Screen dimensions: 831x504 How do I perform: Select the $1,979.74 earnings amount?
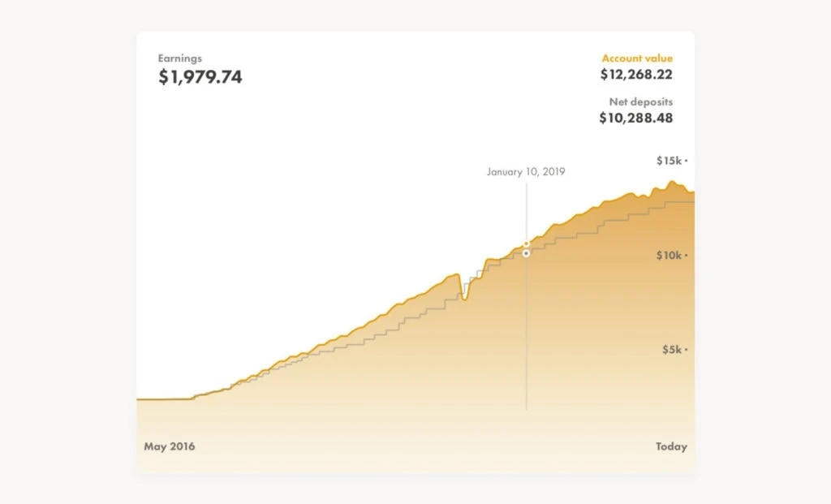pos(200,78)
